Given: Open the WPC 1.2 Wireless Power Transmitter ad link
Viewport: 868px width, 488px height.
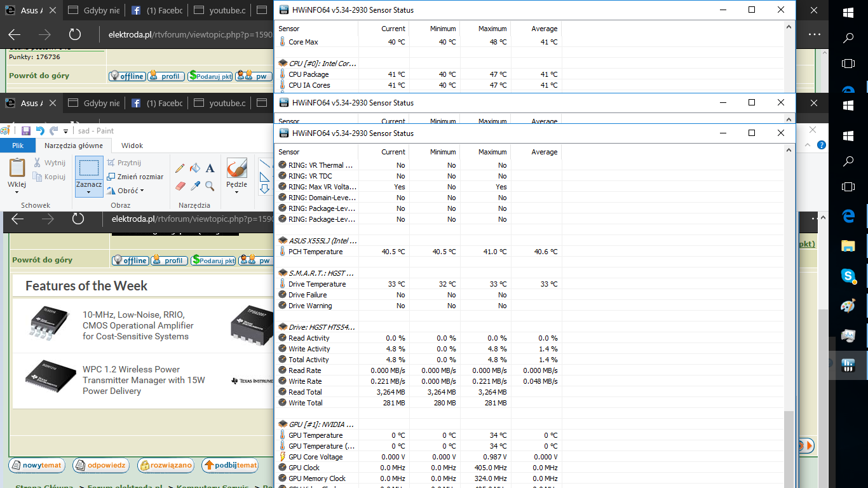Looking at the screenshot, I should tap(144, 380).
